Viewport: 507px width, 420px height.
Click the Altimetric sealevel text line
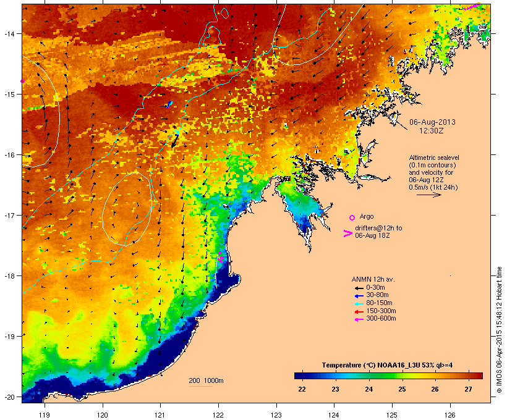pos(434,157)
